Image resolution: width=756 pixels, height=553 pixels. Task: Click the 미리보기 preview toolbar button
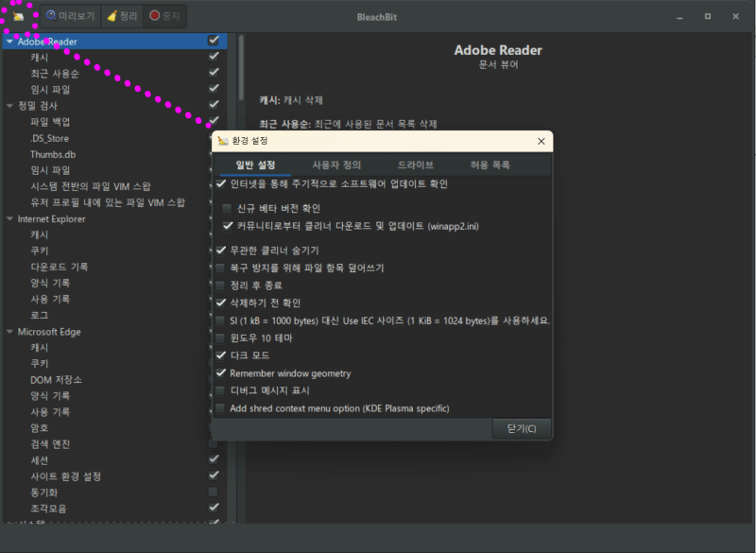tap(70, 16)
